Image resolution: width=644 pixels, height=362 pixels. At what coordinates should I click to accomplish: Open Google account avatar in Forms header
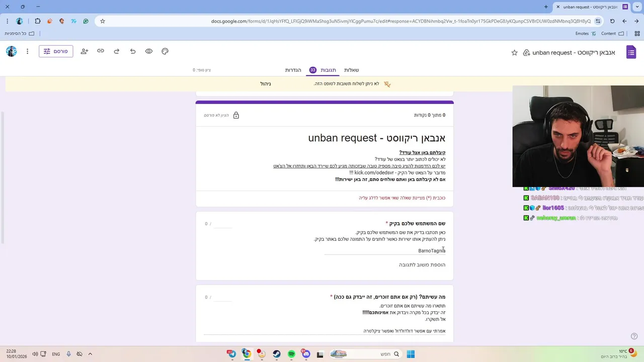pos(12,51)
